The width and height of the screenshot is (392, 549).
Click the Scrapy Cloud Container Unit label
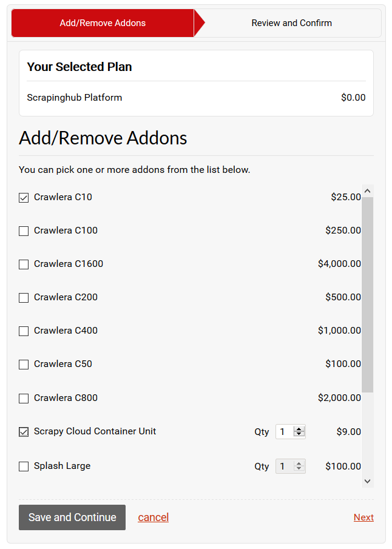tap(95, 431)
